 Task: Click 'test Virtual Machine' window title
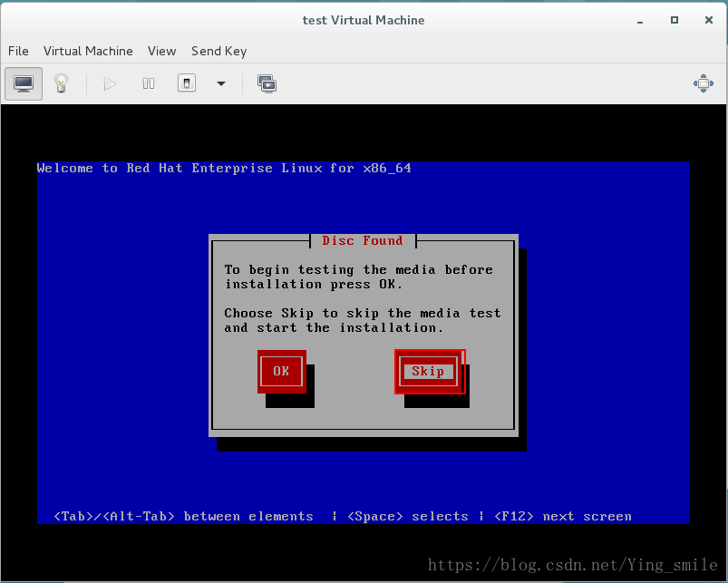(x=364, y=21)
